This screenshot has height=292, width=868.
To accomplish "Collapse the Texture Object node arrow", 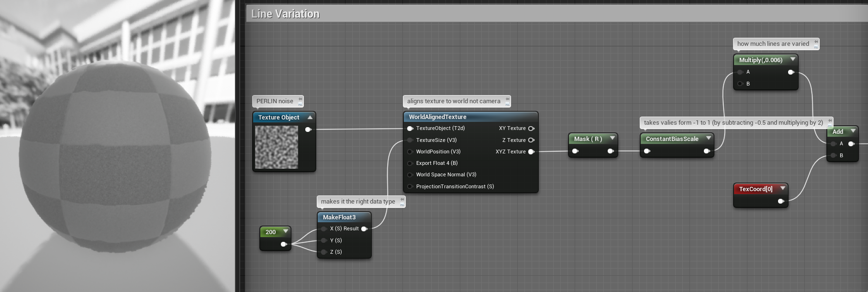I will (x=310, y=117).
